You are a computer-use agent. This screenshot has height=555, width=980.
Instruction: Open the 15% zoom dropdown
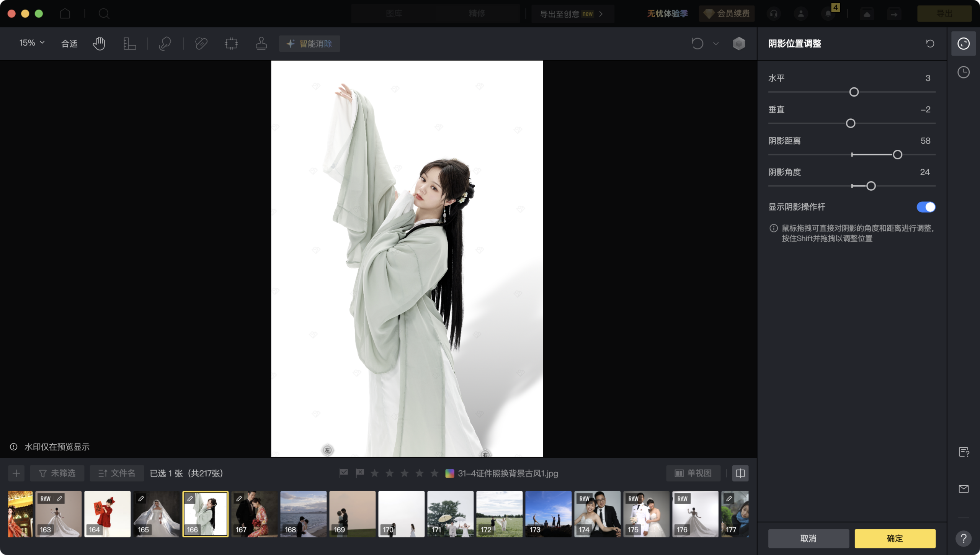32,43
